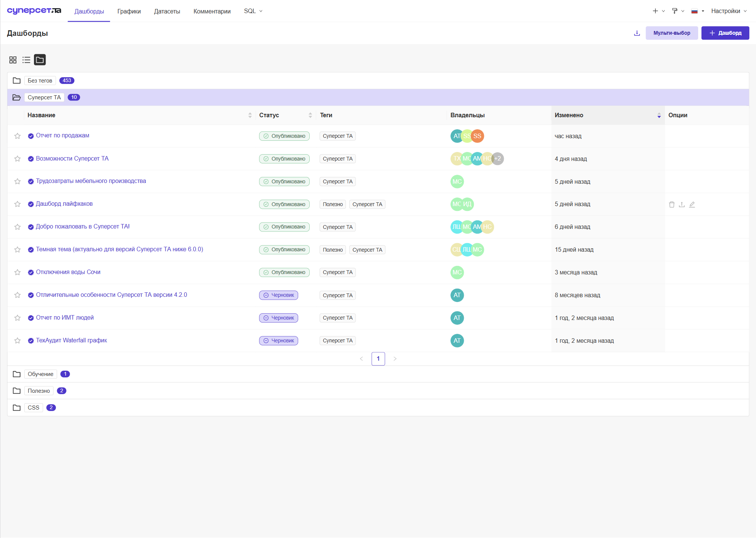Export Дашборд лайфхаков via share icon

[x=682, y=204]
